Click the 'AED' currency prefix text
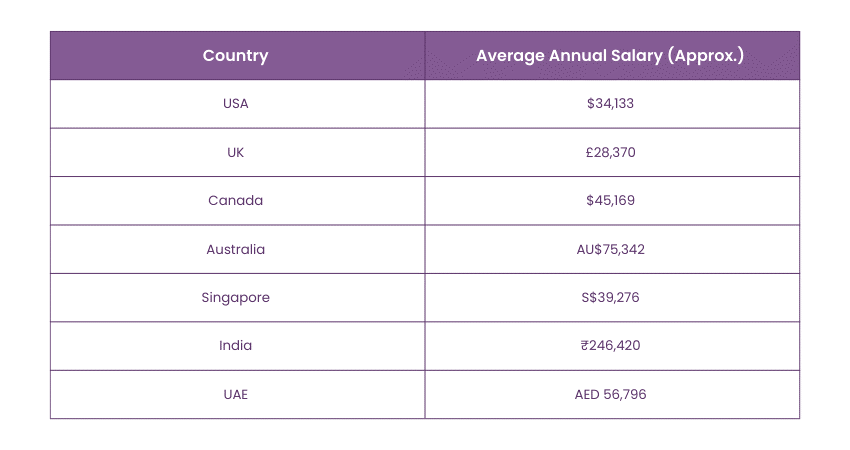The image size is (850, 450). [x=588, y=394]
